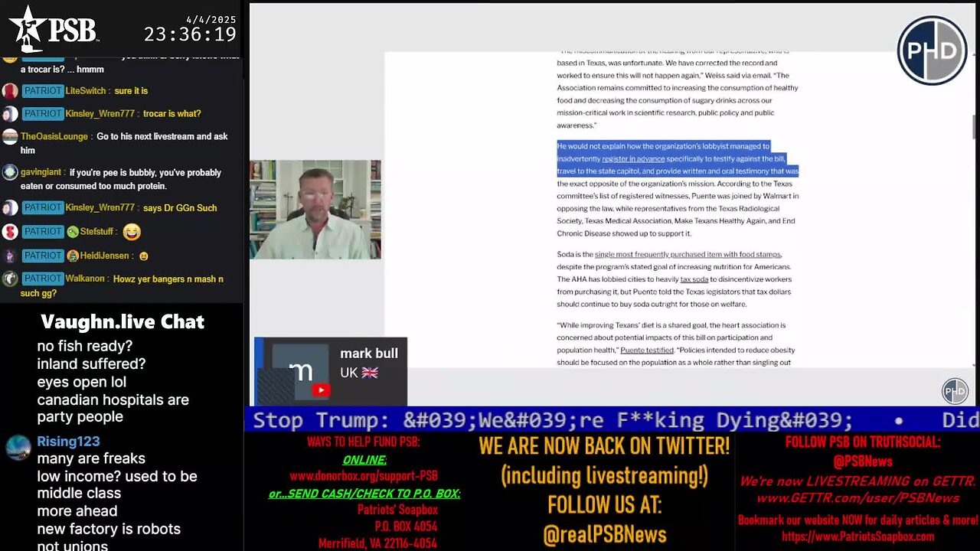Click the highlighted paragraph starting 'He would not explain'

click(x=678, y=158)
